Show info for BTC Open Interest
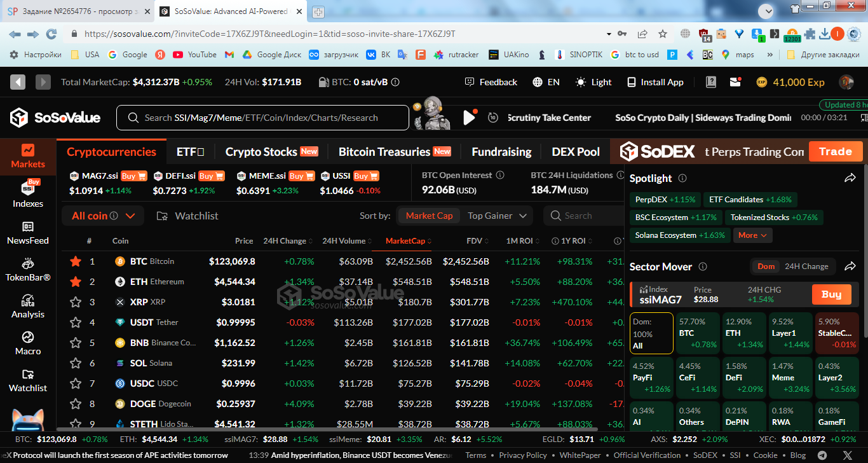868x463 pixels. pyautogui.click(x=500, y=175)
